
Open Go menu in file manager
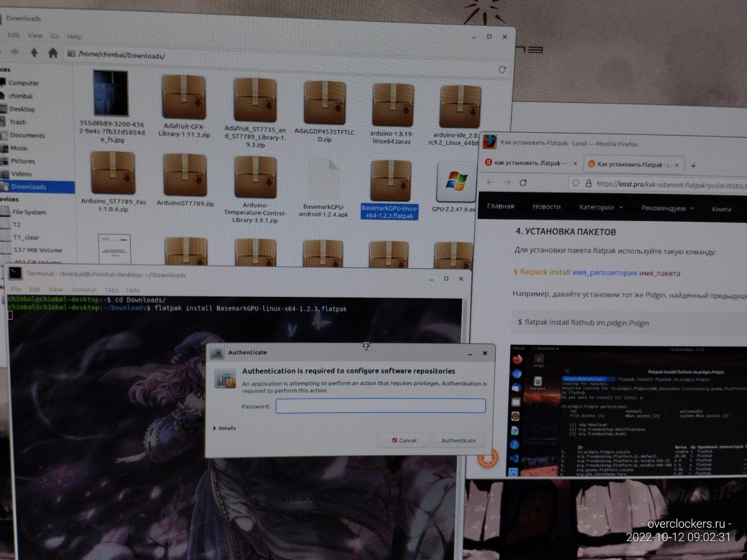click(55, 36)
